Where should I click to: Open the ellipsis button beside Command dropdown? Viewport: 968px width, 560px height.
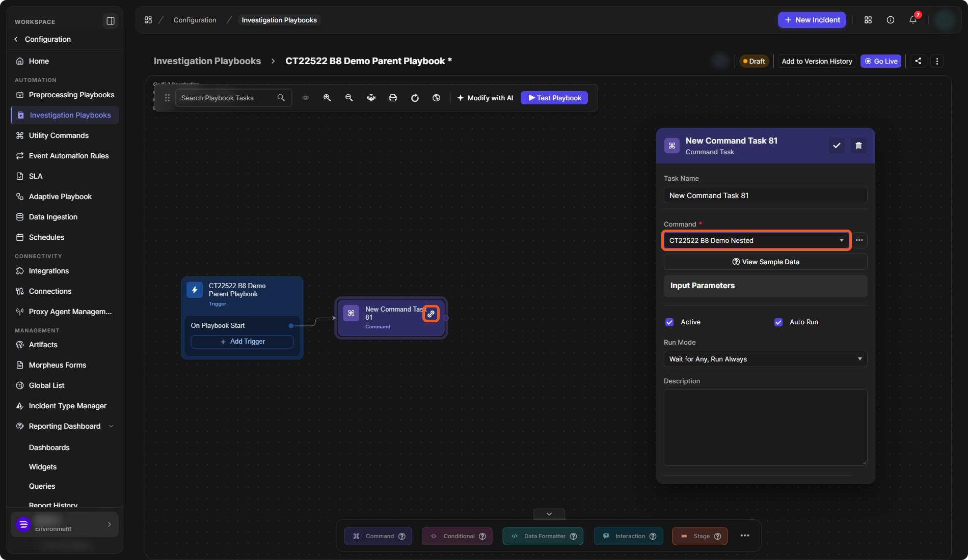point(859,240)
